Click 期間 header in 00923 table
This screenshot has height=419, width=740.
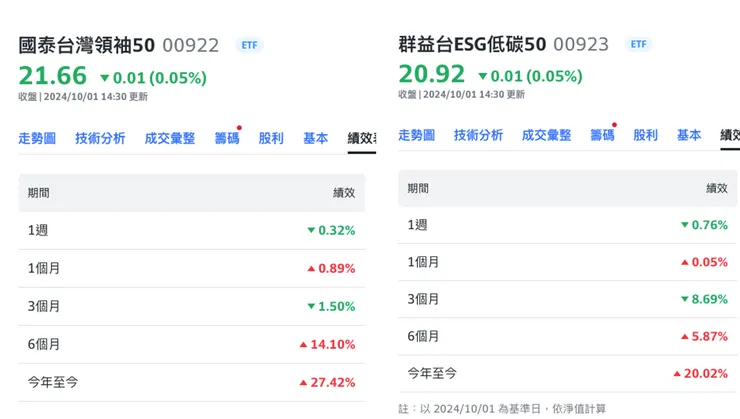point(418,189)
